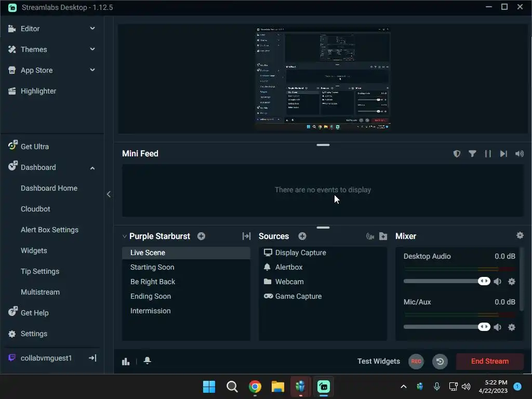Open Mic/Aux settings gear
This screenshot has height=399, width=532.
[x=512, y=327]
